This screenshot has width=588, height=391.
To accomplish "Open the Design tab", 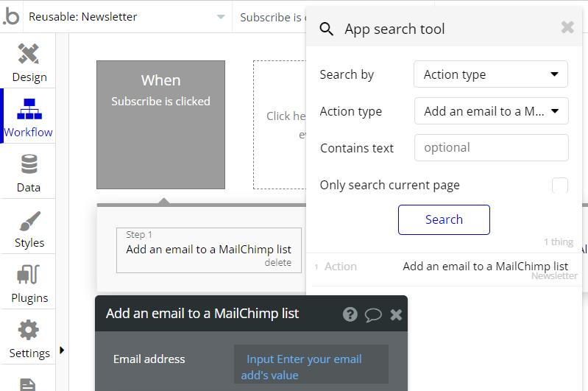I will (x=29, y=63).
